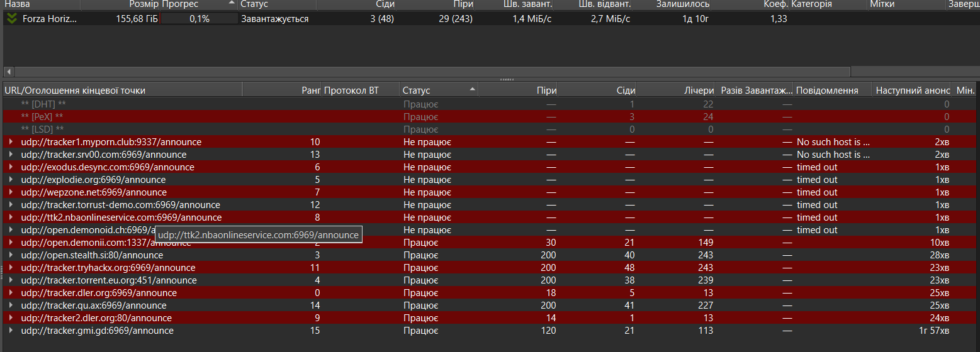Click the 29 (243) peers value
The image size is (980, 352).
pyautogui.click(x=456, y=19)
